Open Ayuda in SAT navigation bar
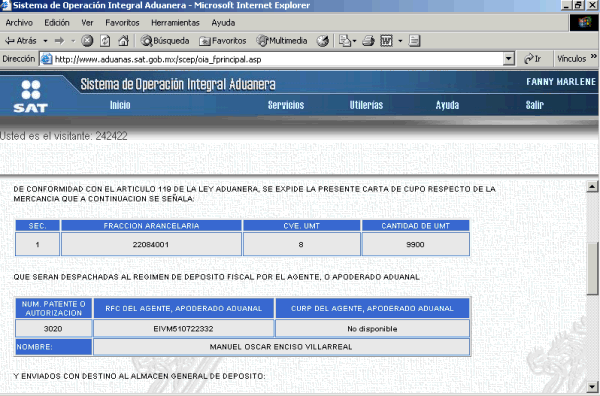The image size is (600, 396). [x=447, y=105]
